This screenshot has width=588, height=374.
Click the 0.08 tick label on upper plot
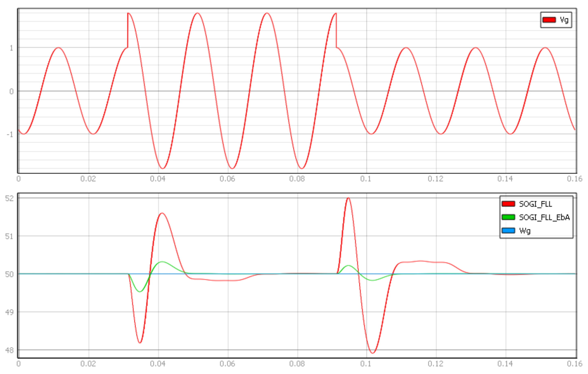pyautogui.click(x=297, y=179)
